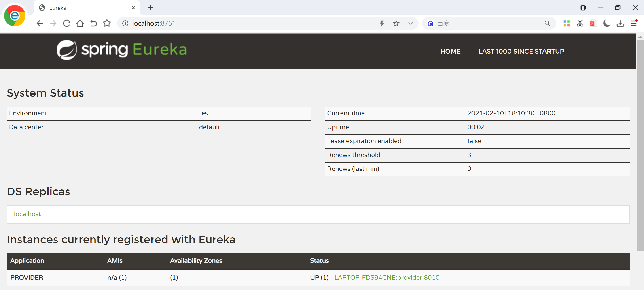Click the Lease expiration enabled label
This screenshot has height=290, width=644.
[x=364, y=141]
